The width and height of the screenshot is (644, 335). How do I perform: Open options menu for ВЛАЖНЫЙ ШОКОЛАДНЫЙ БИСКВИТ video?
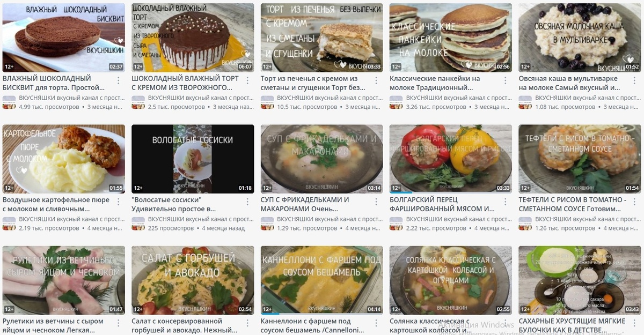[119, 80]
